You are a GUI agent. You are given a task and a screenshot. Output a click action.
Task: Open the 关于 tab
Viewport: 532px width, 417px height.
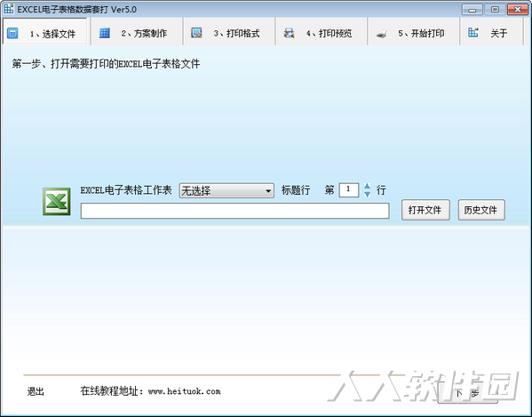click(x=491, y=32)
